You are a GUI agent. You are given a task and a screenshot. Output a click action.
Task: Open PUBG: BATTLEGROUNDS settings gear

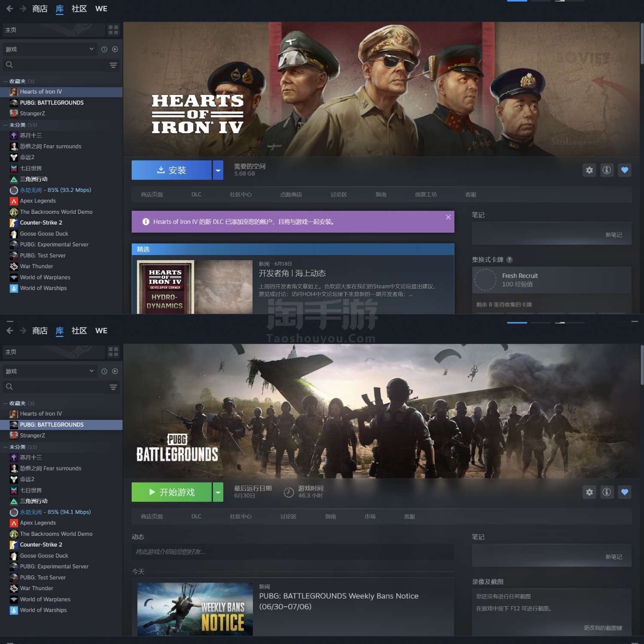[x=589, y=492]
